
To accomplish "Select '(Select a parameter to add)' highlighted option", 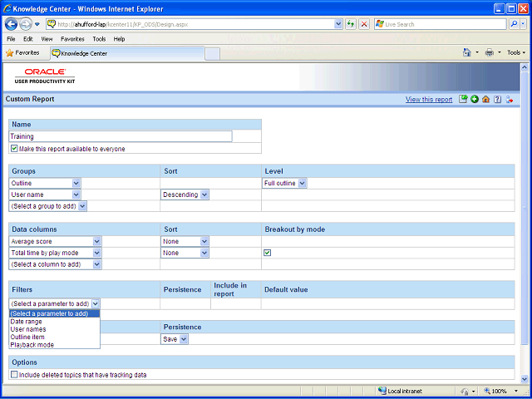I will [x=54, y=313].
